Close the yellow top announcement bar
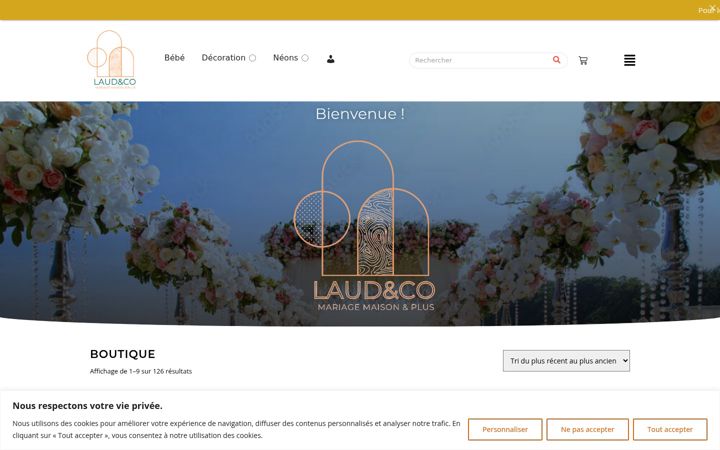 (x=712, y=6)
